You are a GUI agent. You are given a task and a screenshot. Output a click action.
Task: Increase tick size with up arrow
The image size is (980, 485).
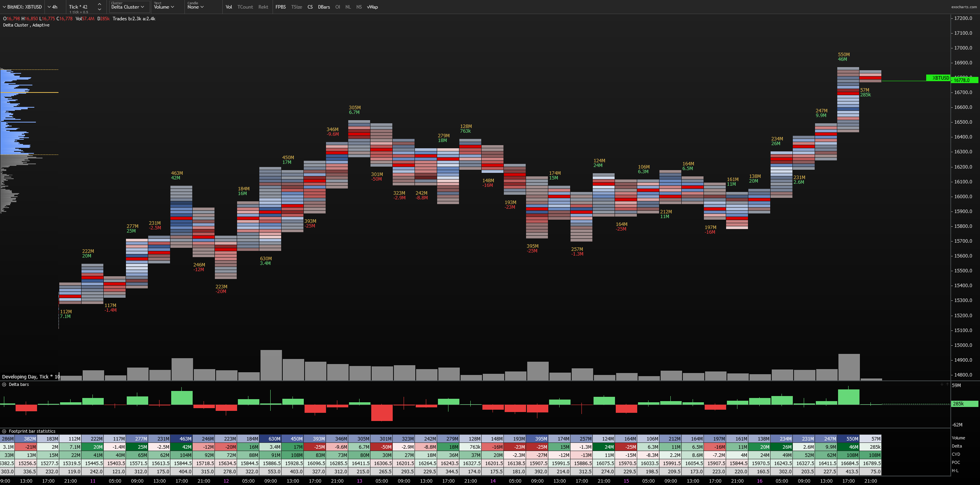click(99, 4)
